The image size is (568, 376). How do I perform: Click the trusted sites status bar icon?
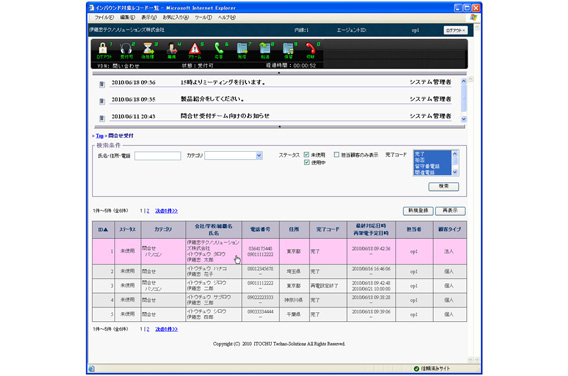tap(417, 368)
